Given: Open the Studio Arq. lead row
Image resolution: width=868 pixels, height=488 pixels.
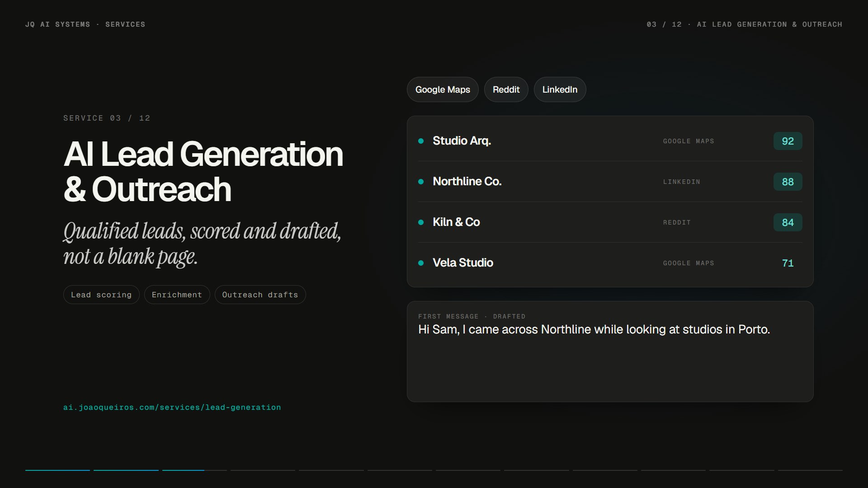Looking at the screenshot, I should pyautogui.click(x=610, y=141).
